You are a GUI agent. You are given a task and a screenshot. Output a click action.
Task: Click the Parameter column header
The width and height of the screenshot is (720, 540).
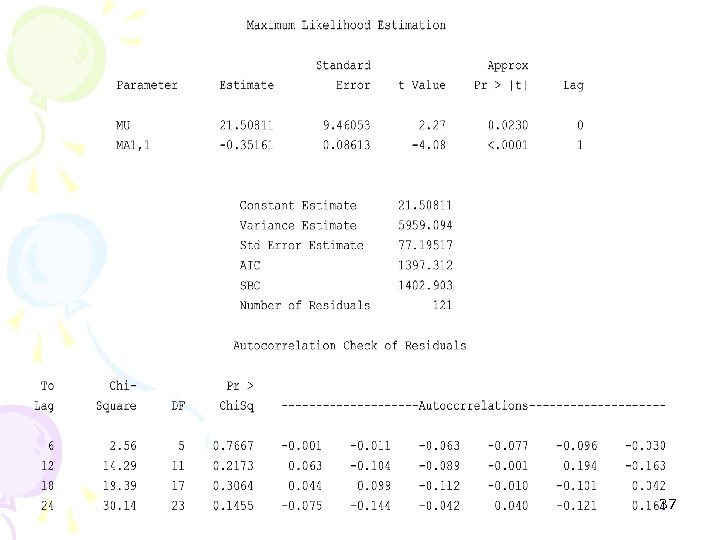(147, 85)
